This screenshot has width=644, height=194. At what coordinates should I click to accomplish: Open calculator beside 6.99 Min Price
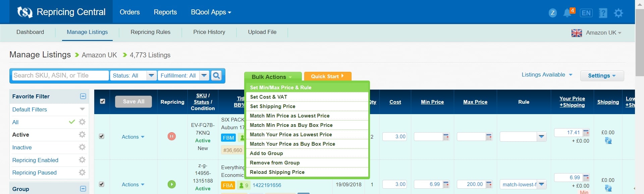(446, 184)
